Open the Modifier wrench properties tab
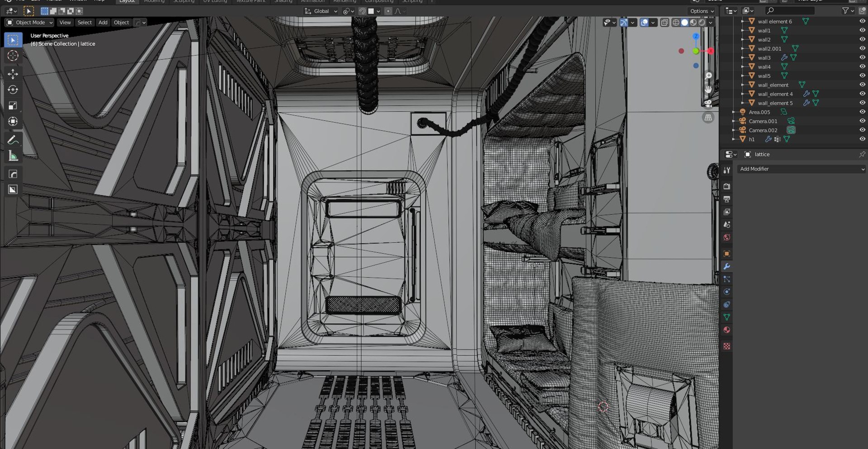Screen dimensions: 868x449 pyautogui.click(x=726, y=266)
